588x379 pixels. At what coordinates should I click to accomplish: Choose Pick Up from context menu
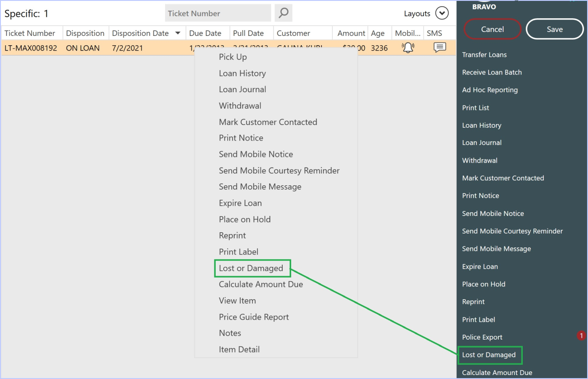pyautogui.click(x=233, y=57)
